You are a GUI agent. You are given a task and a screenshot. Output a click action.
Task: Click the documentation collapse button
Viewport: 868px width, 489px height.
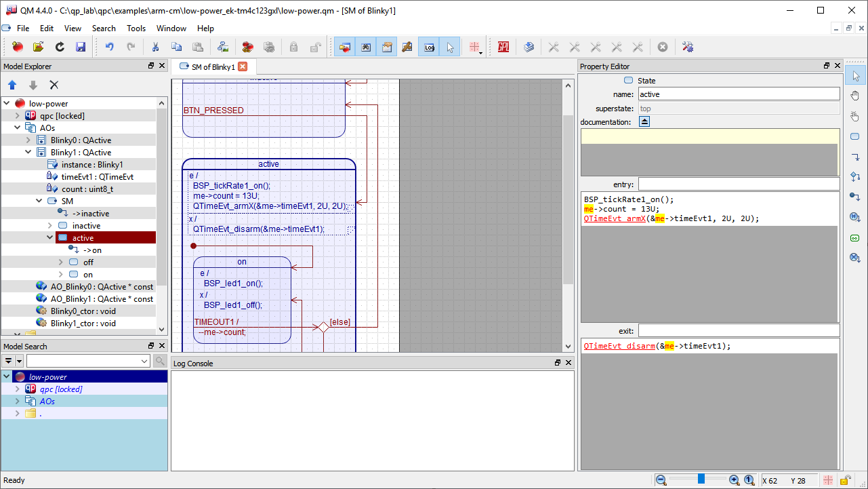(644, 121)
